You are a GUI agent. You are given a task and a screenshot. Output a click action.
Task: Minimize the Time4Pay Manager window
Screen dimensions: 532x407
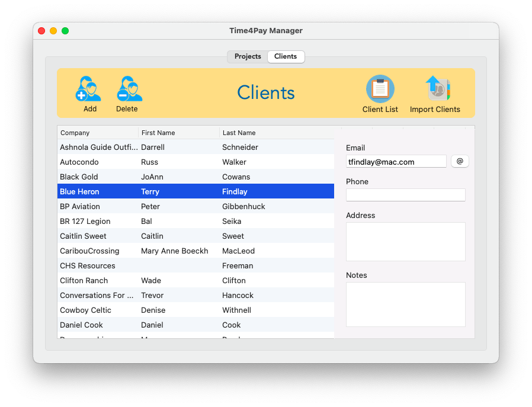tap(53, 31)
